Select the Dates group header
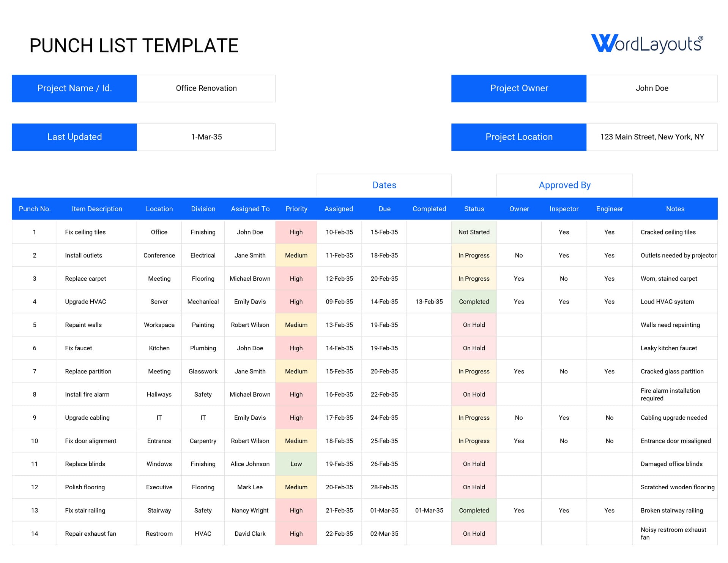Image resolution: width=728 pixels, height=563 pixels. [x=384, y=185]
